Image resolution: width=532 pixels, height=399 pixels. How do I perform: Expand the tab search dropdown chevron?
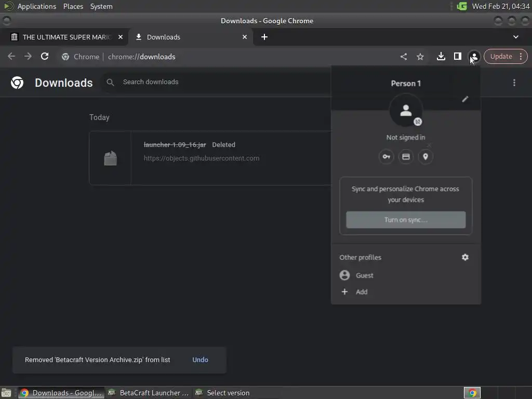tap(516, 37)
